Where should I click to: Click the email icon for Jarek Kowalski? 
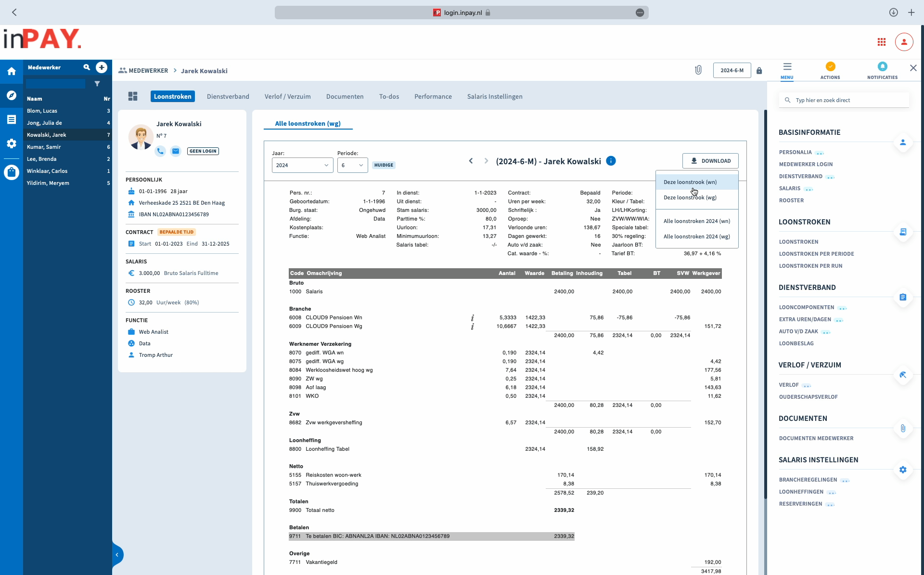(x=176, y=151)
